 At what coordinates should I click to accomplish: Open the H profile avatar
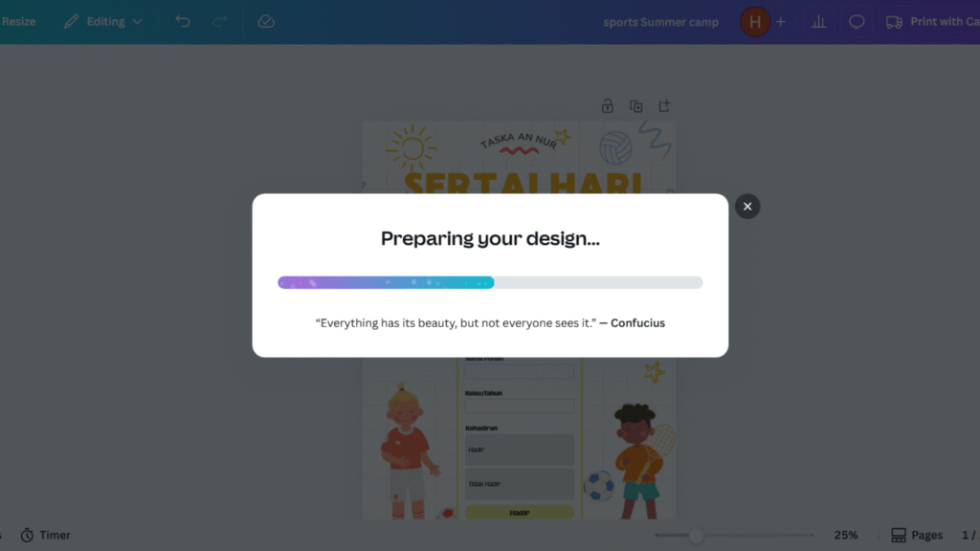click(754, 21)
